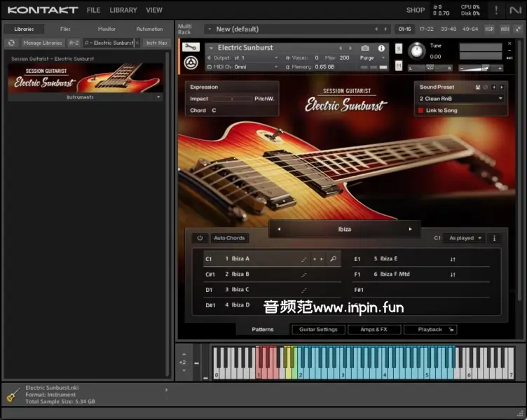Mute the instrument with the M button
Image resolution: width=527 pixels, height=420 pixels.
tap(399, 65)
